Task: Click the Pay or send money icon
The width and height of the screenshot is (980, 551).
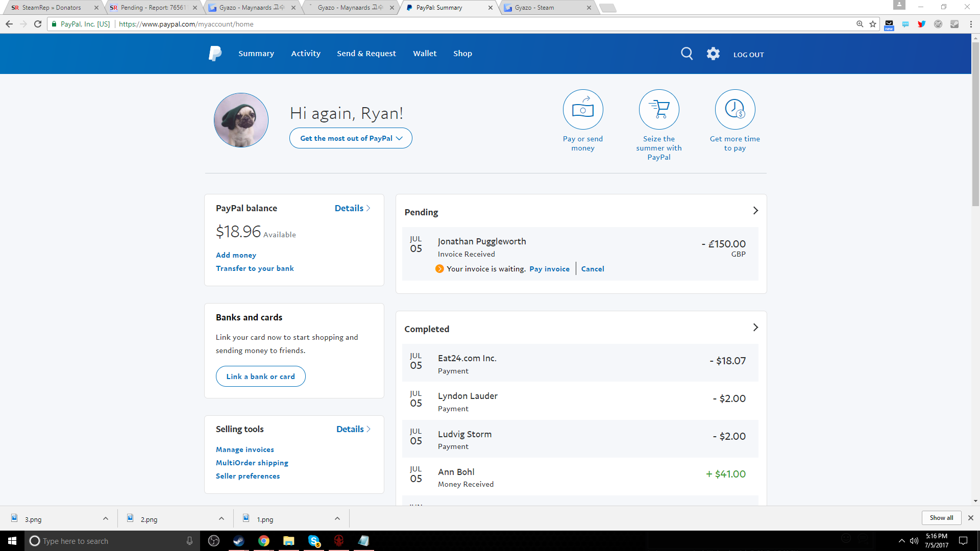Action: coord(583,109)
